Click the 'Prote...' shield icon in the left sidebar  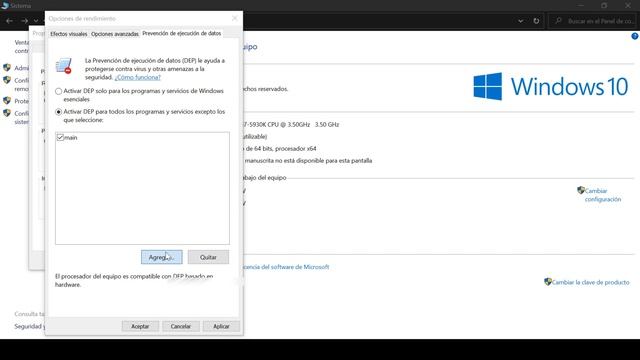(x=7, y=100)
